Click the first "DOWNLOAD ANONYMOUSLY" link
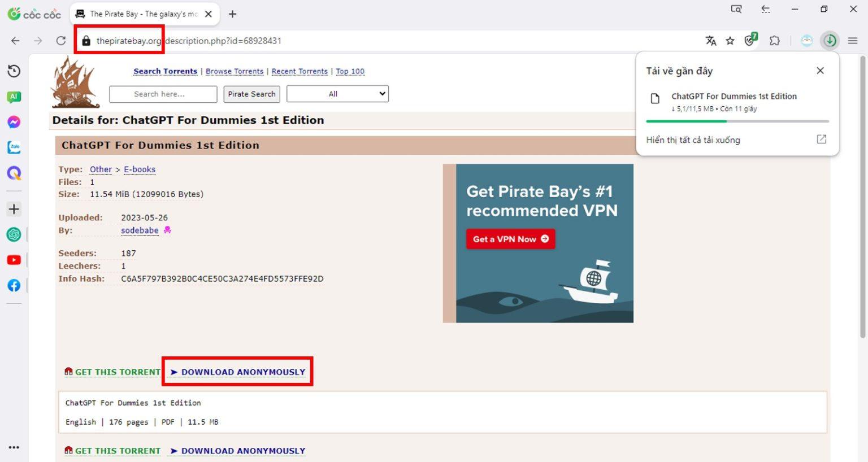Image resolution: width=868 pixels, height=462 pixels. [242, 372]
